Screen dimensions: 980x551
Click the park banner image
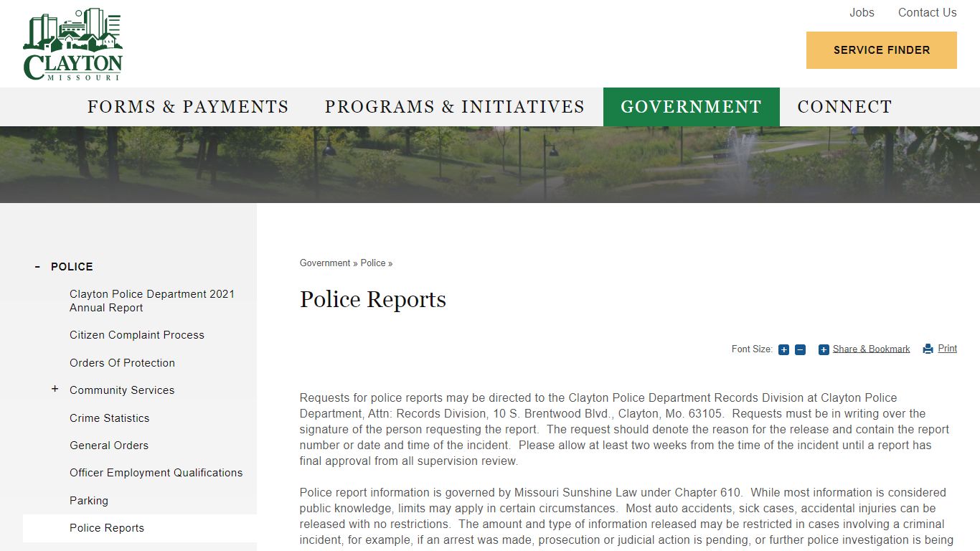tap(490, 164)
